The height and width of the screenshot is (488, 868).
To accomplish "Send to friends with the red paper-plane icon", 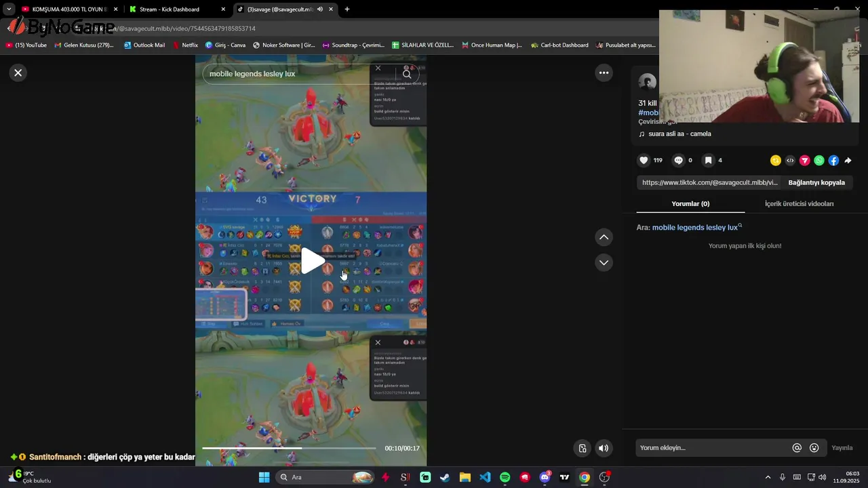I will click(x=805, y=160).
